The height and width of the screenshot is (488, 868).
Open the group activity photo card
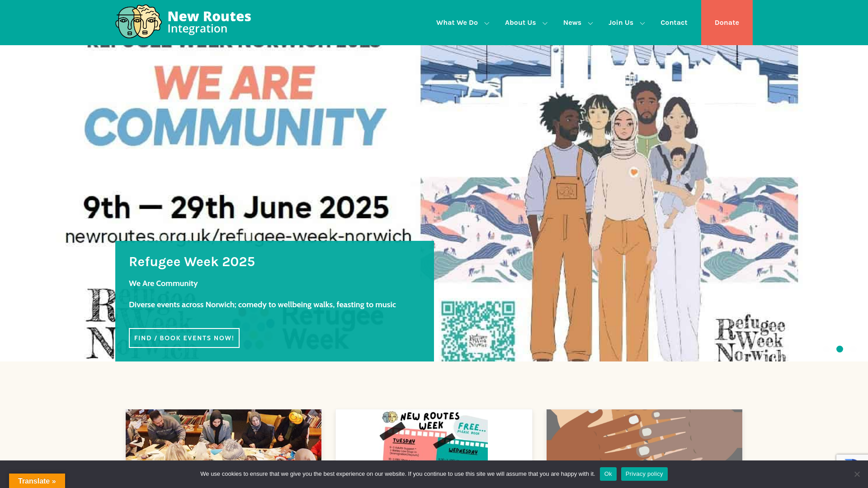coord(223,435)
